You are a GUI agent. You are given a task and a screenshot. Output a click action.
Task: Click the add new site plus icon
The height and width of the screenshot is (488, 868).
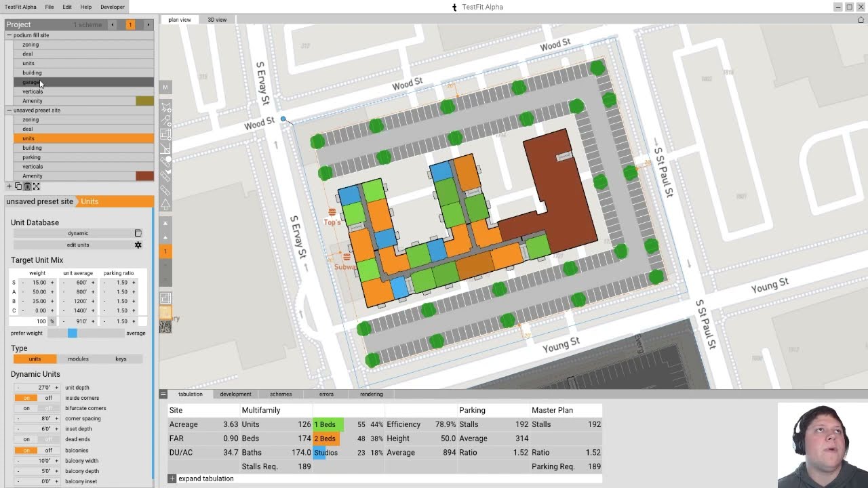click(9, 186)
